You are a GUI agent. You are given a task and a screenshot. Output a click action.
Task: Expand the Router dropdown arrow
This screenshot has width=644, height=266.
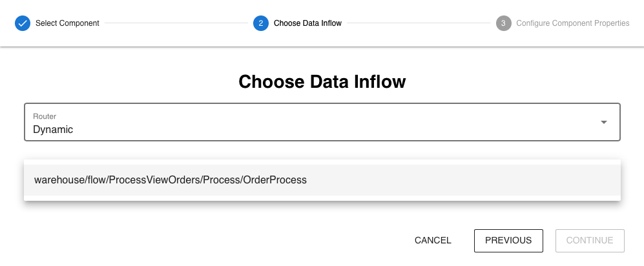click(604, 122)
